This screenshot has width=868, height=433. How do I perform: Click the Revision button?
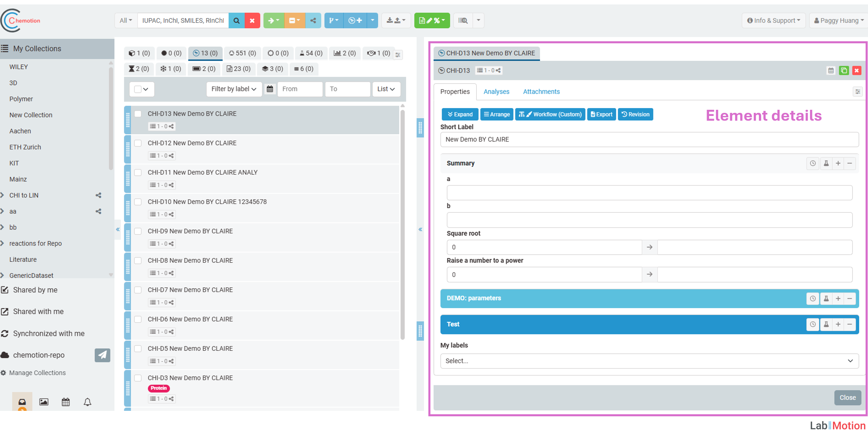(635, 114)
